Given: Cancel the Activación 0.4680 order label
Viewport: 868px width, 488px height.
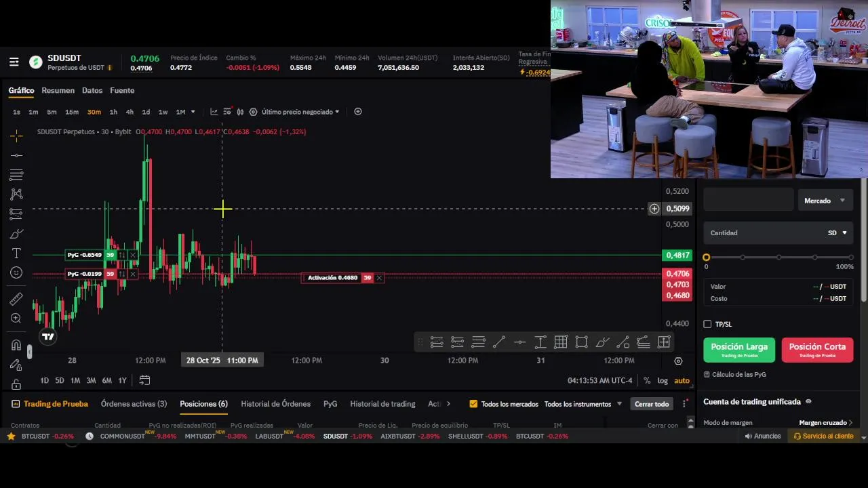Looking at the screenshot, I should 379,278.
